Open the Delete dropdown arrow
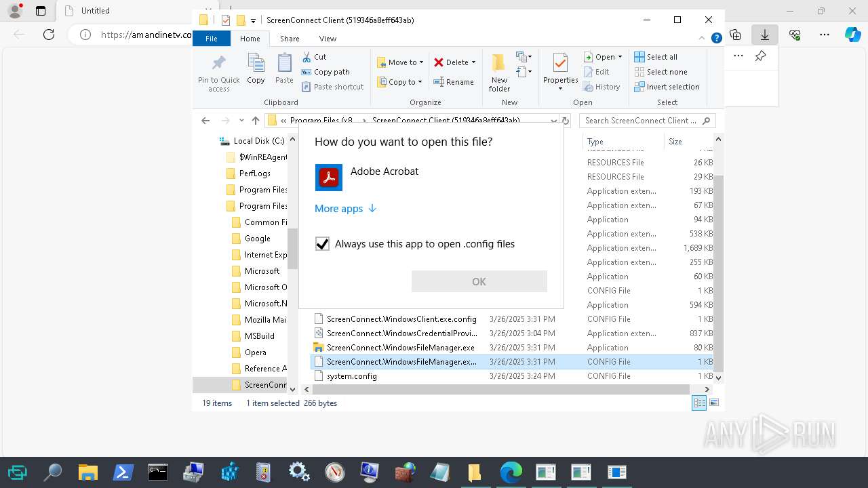868x488 pixels. tap(473, 62)
